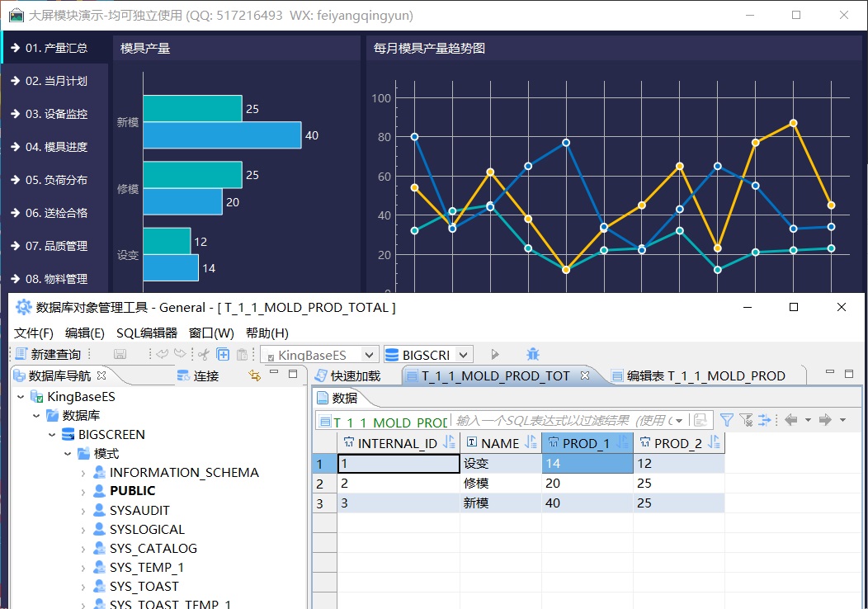Click the sort icon on PROD_2 column
Image resolution: width=868 pixels, height=609 pixels.
714,443
